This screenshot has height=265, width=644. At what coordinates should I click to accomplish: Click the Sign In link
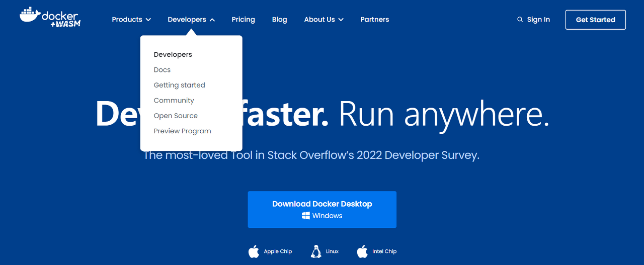click(x=538, y=20)
